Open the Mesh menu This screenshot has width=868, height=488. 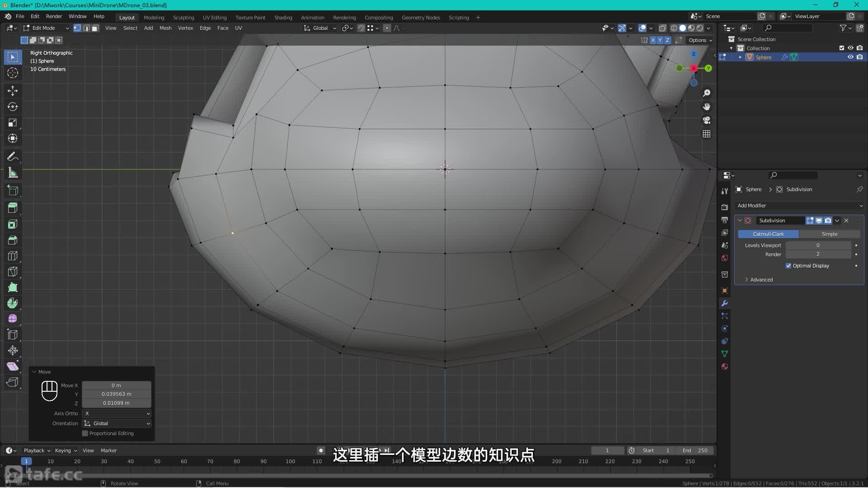click(165, 28)
